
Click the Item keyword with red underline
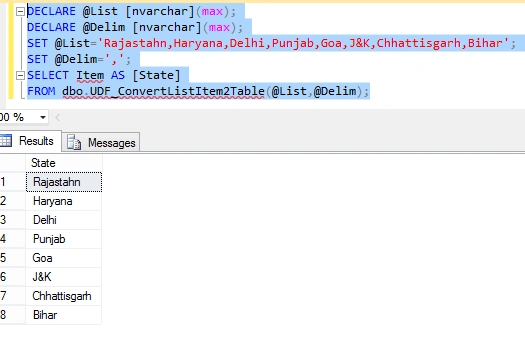point(90,75)
